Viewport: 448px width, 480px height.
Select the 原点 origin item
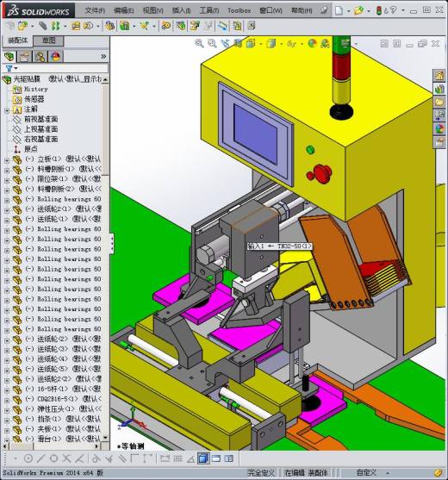point(31,149)
